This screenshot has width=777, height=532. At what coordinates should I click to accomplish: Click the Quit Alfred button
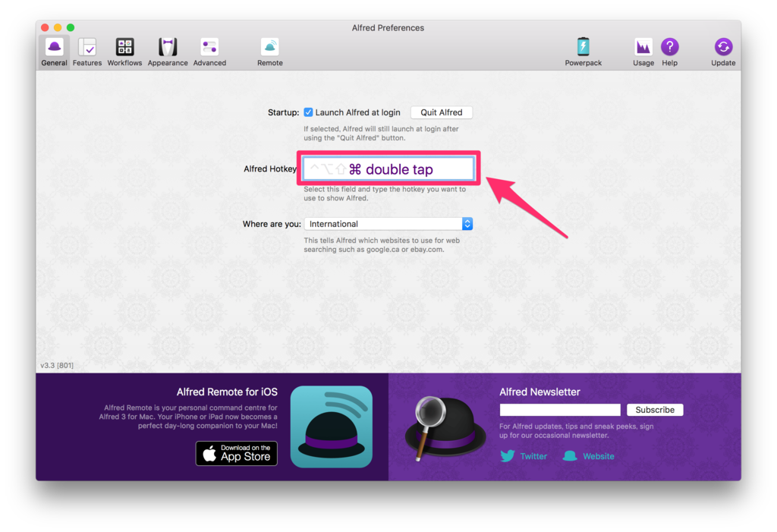point(442,112)
